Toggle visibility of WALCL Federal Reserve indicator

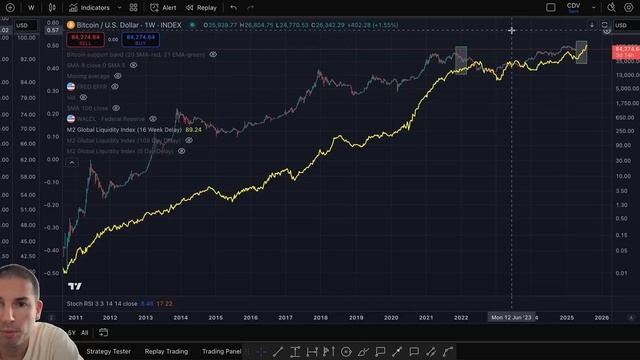click(x=153, y=119)
